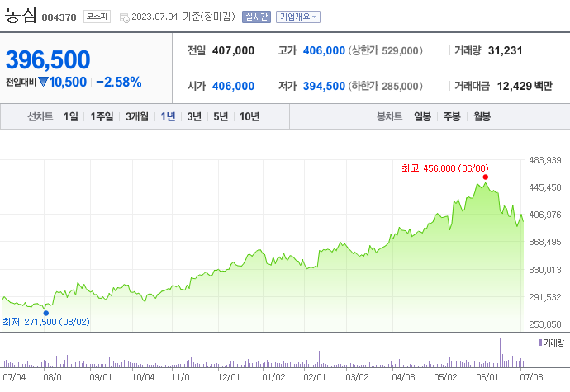Screen dimensions: 570x392
Task: Click the 330,013 y-axis label
Action: pyautogui.click(x=545, y=270)
